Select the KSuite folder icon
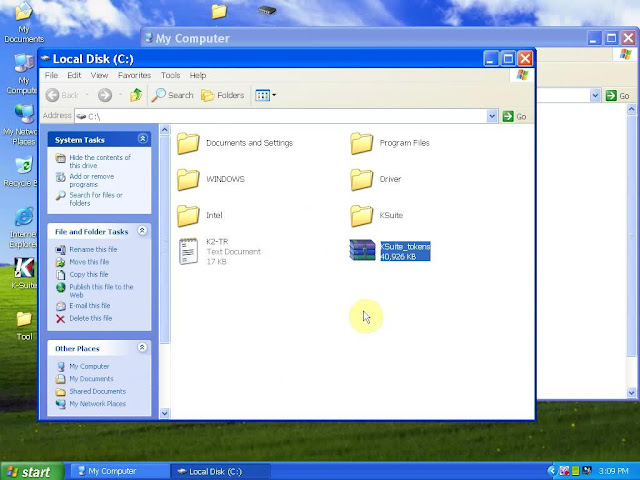640x480 pixels. click(x=362, y=216)
